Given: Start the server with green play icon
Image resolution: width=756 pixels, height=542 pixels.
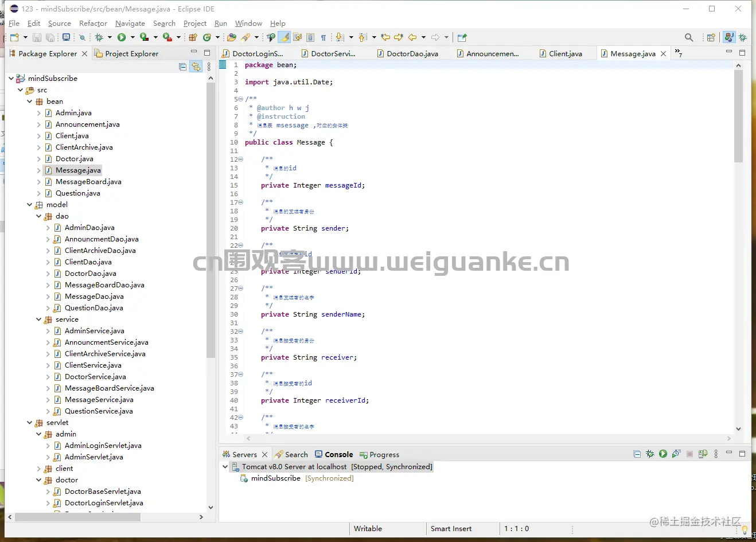Looking at the screenshot, I should (663, 454).
